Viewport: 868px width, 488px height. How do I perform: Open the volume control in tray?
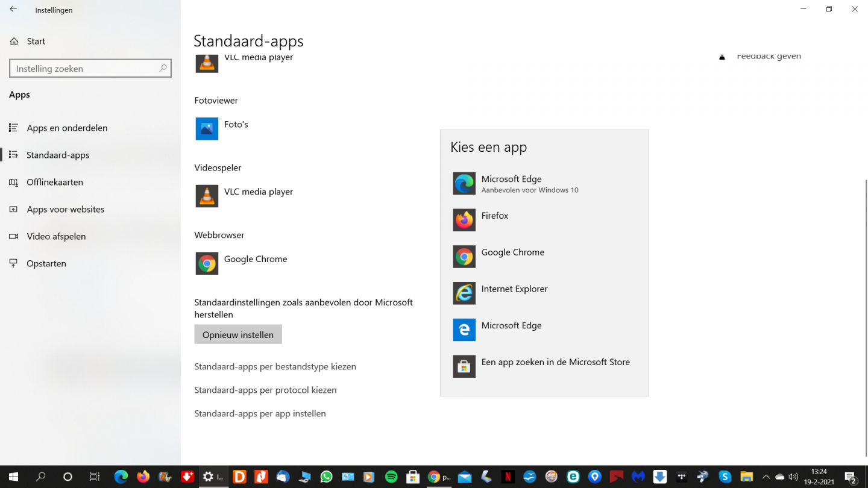[x=793, y=477]
